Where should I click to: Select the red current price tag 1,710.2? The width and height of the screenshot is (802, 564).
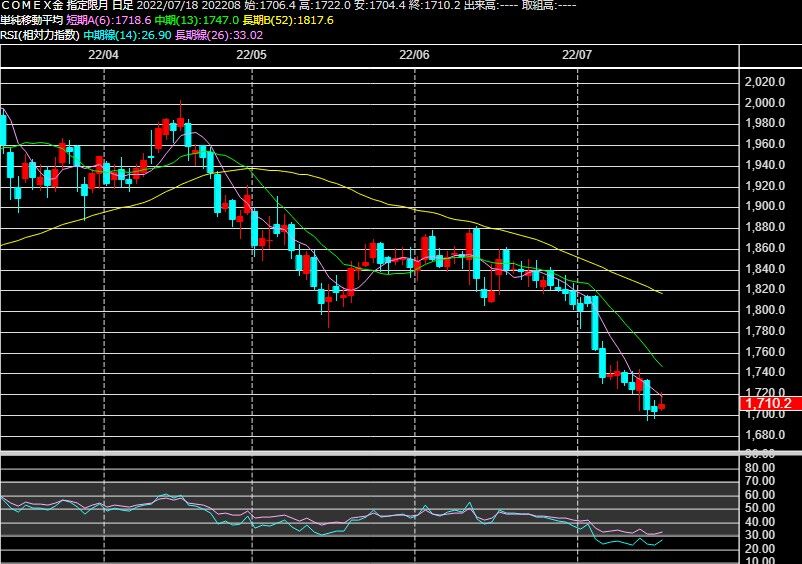click(x=770, y=403)
